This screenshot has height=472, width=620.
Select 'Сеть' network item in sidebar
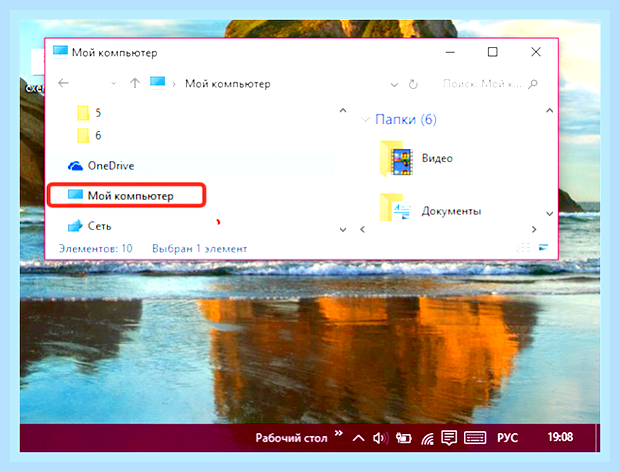pos(90,226)
